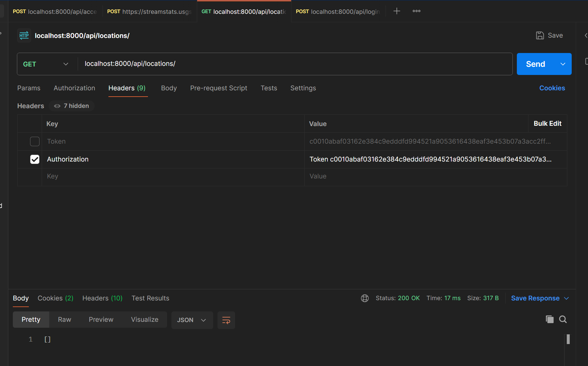Image resolution: width=588 pixels, height=366 pixels.
Task: Click the Send button
Action: (536, 64)
